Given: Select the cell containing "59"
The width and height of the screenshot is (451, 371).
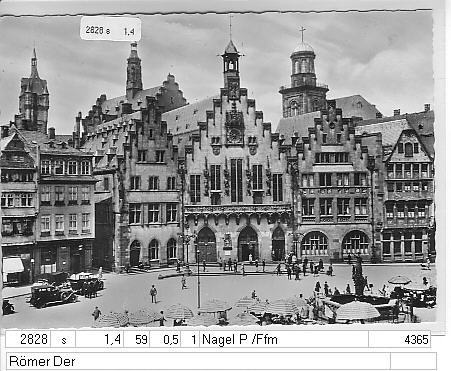Looking at the screenshot, I should pyautogui.click(x=137, y=339).
